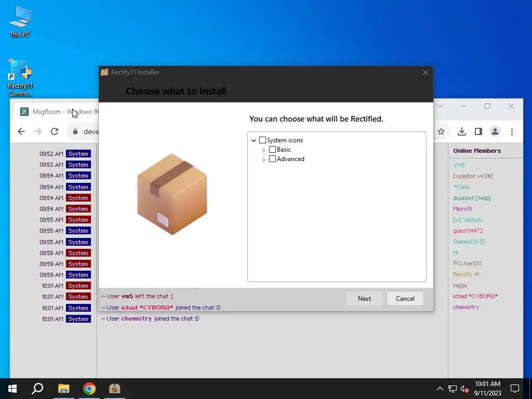This screenshot has width=532, height=399.
Task: Open Chrome profile avatar
Action: click(495, 131)
